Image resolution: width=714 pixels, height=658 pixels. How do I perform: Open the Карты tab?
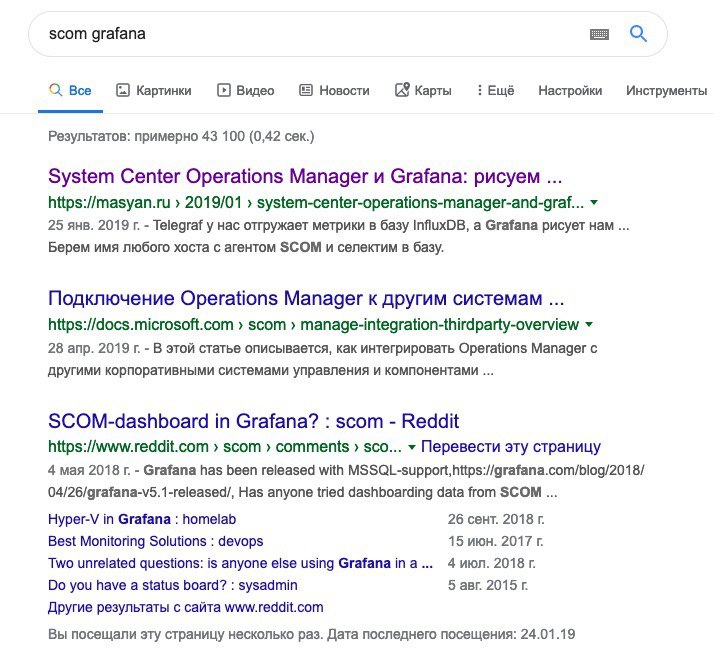tap(423, 91)
